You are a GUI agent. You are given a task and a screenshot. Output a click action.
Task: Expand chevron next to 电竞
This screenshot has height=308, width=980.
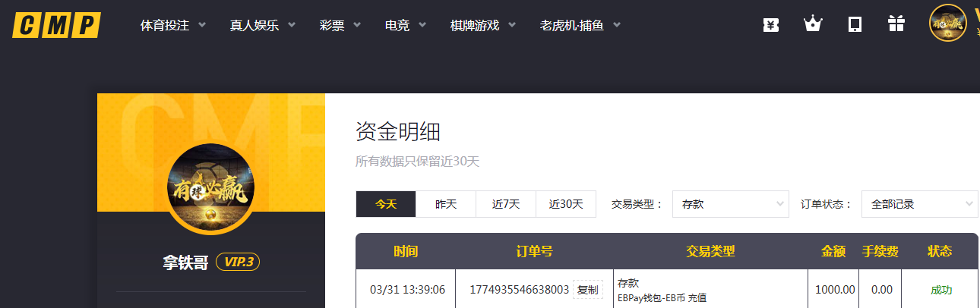tap(422, 25)
